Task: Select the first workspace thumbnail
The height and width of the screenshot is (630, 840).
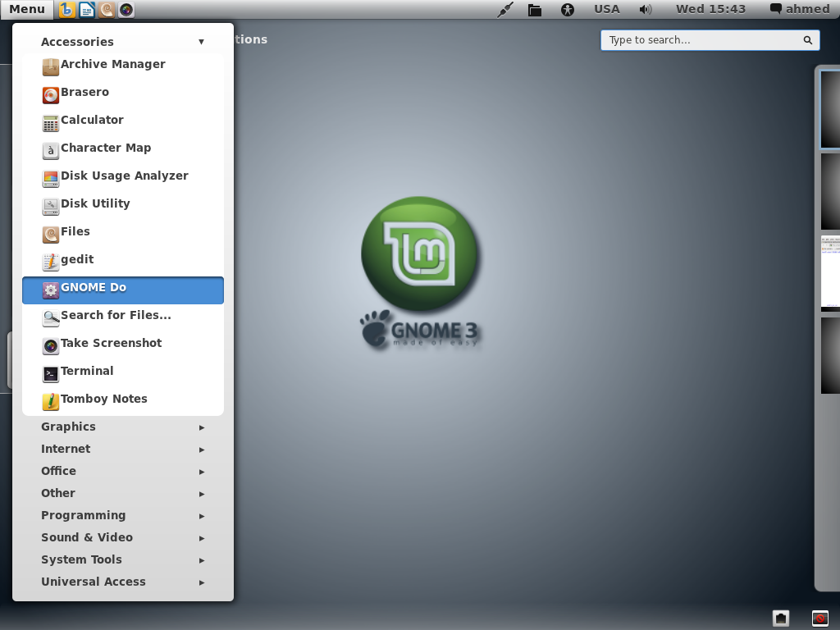Action: 830,109
